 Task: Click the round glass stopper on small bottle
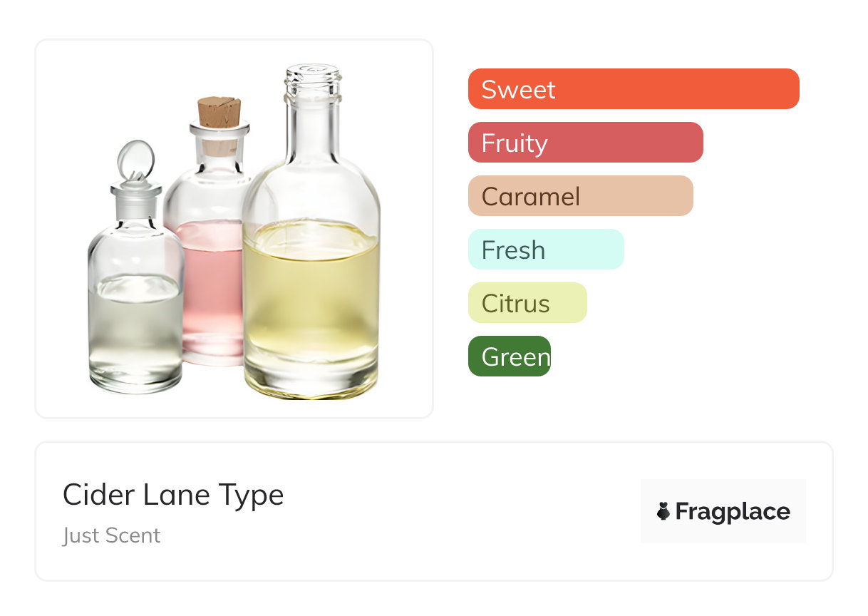click(134, 162)
